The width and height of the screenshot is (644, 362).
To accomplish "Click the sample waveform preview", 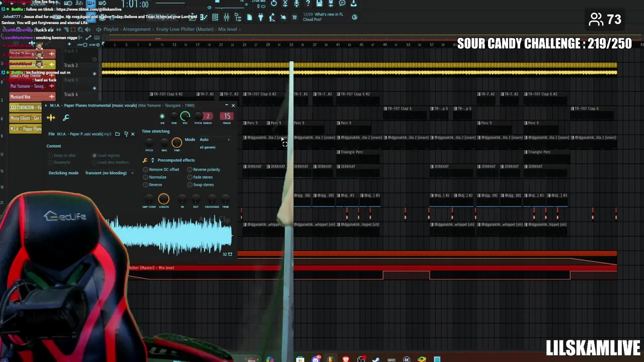I will (171, 235).
